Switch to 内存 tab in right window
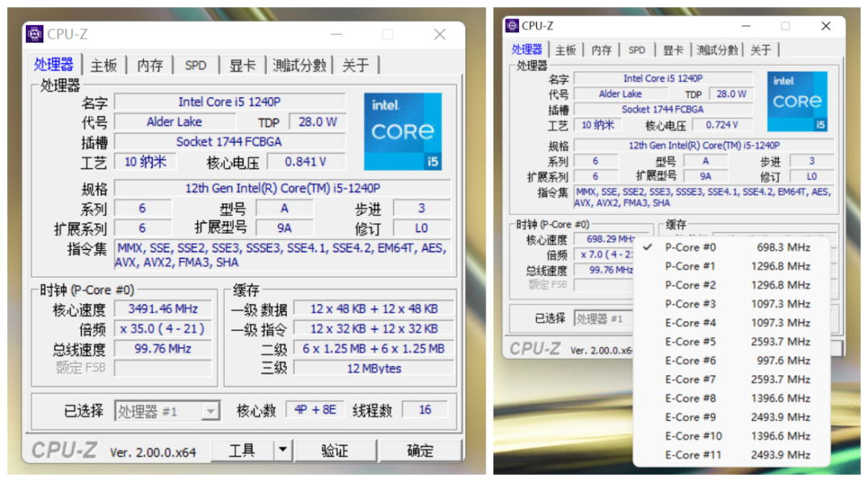 [601, 50]
